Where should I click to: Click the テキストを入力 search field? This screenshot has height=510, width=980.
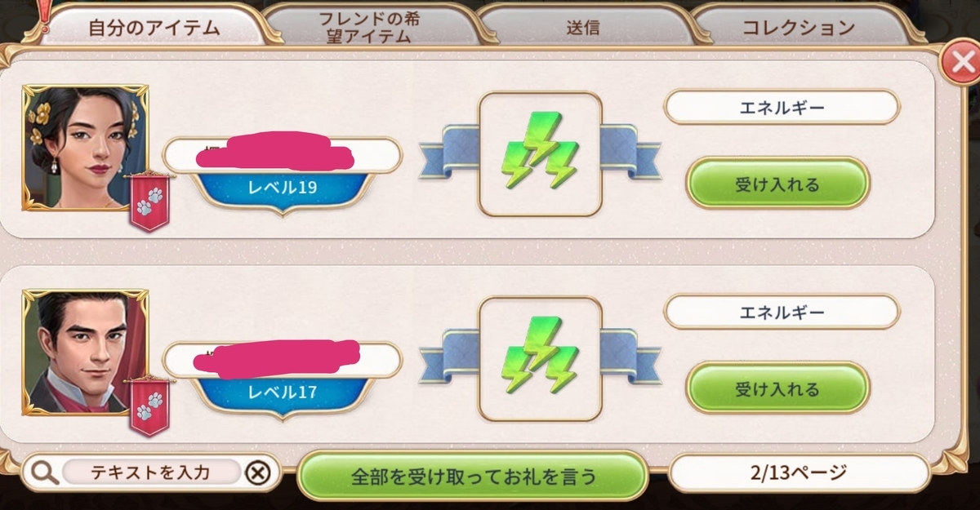point(151,472)
